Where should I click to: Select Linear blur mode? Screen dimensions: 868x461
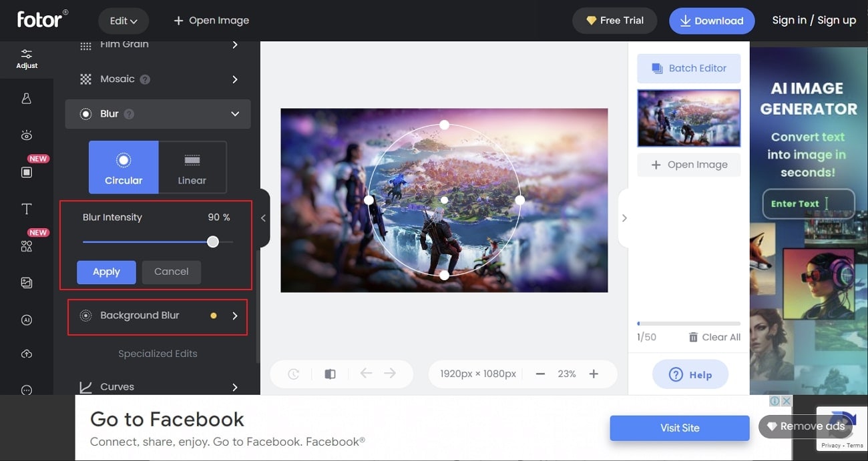pyautogui.click(x=192, y=167)
